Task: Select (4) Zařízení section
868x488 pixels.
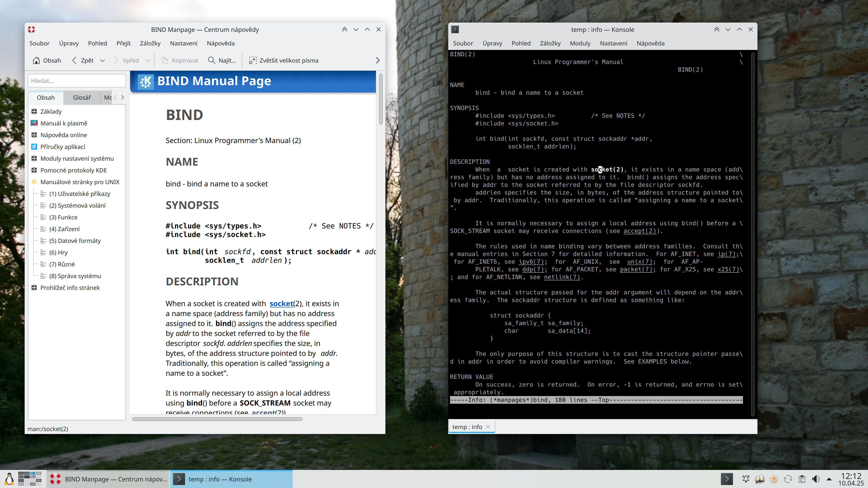Action: pyautogui.click(x=64, y=229)
